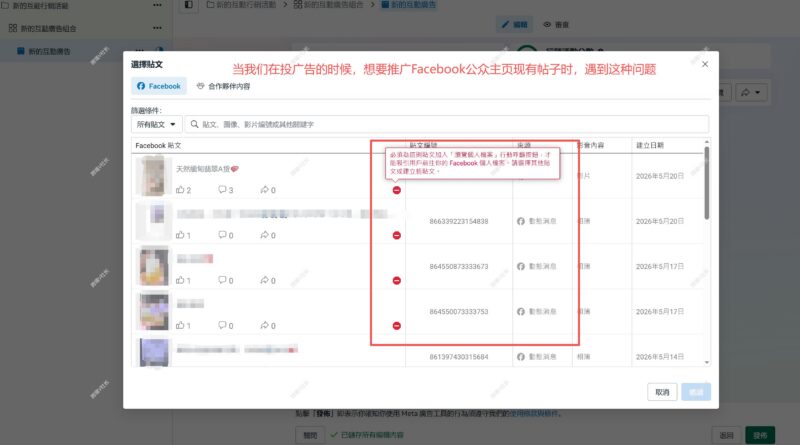Select the thumbnail of post 864550873333673
The width and height of the screenshot is (800, 445).
pyautogui.click(x=153, y=266)
